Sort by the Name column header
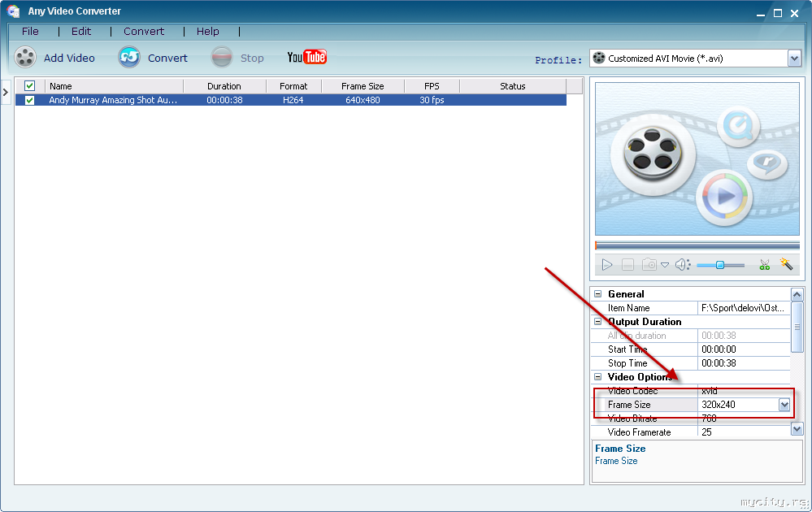The height and width of the screenshot is (512, 812). coord(114,86)
